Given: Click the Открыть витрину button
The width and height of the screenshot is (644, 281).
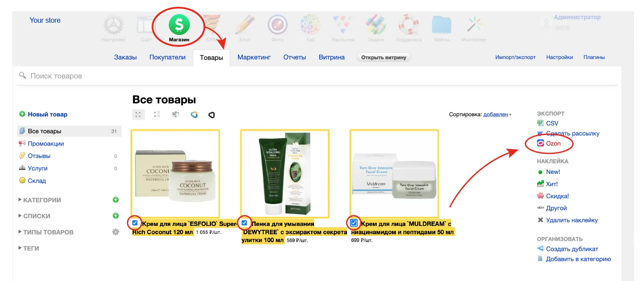Looking at the screenshot, I should (x=383, y=57).
